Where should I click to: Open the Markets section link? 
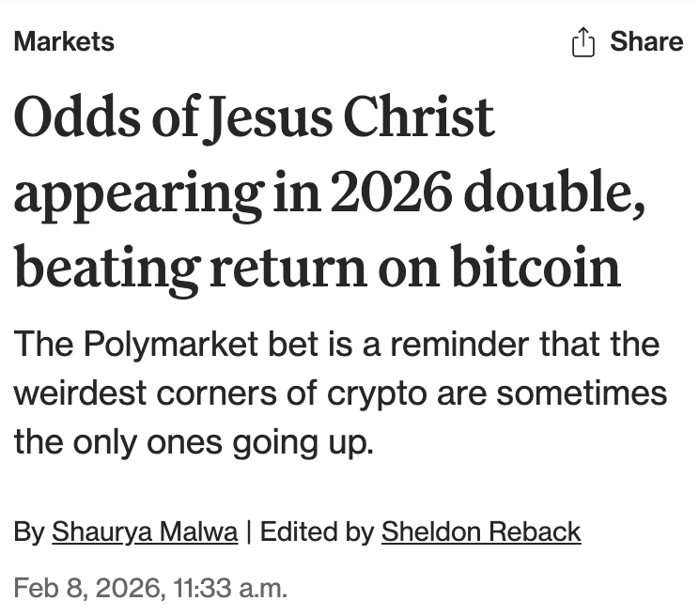pyautogui.click(x=64, y=41)
